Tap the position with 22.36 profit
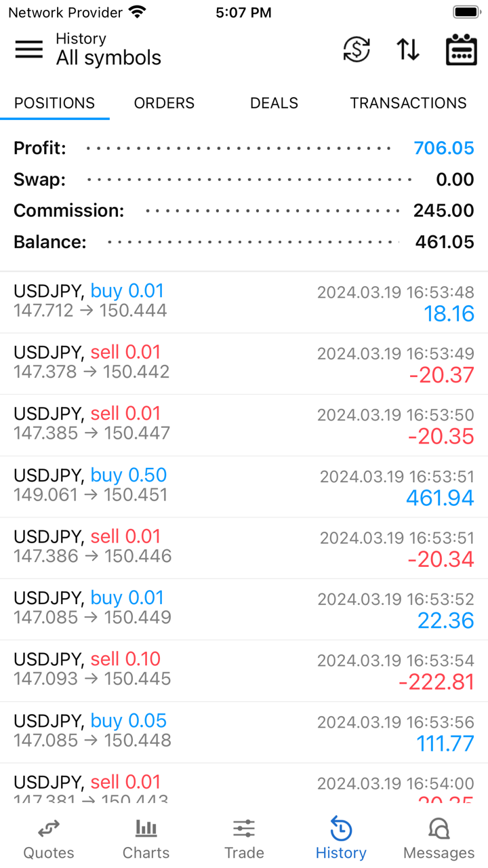The width and height of the screenshot is (488, 868). click(x=244, y=609)
